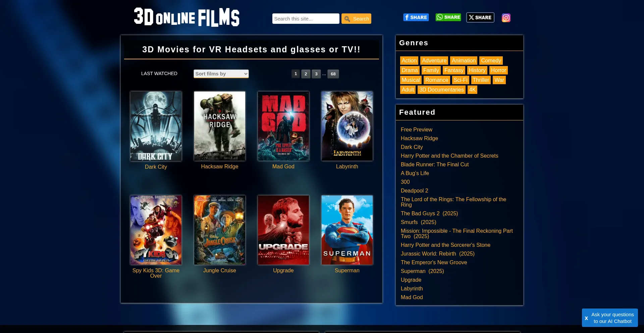Open the Dark City poster

tap(156, 126)
